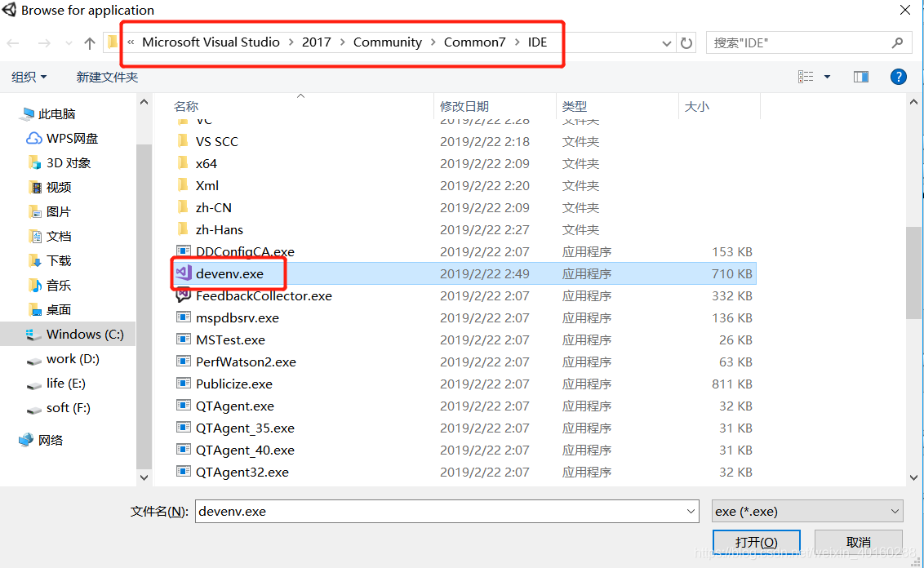Click Microsoft Visual Studio breadcrumb
924x568 pixels.
211,42
